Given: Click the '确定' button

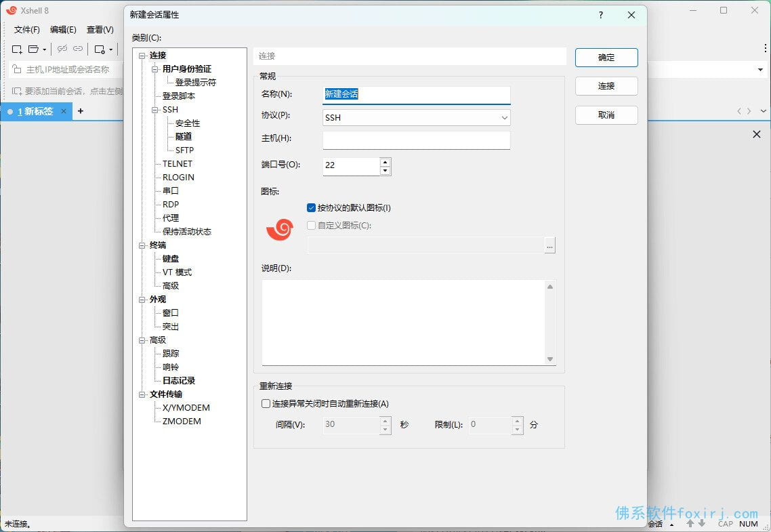Looking at the screenshot, I should pyautogui.click(x=606, y=58).
